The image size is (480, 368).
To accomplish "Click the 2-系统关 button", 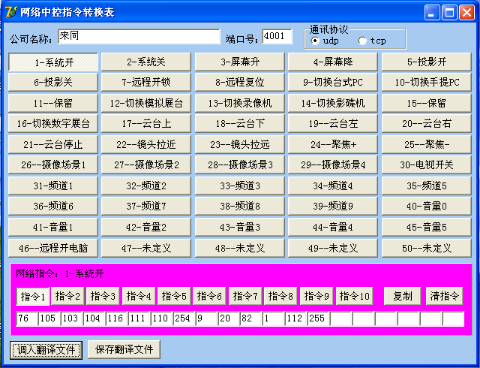I will click(146, 62).
